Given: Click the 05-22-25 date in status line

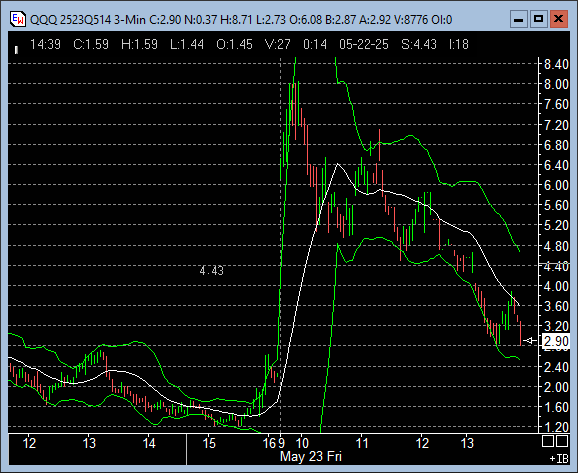Looking at the screenshot, I should 364,45.
